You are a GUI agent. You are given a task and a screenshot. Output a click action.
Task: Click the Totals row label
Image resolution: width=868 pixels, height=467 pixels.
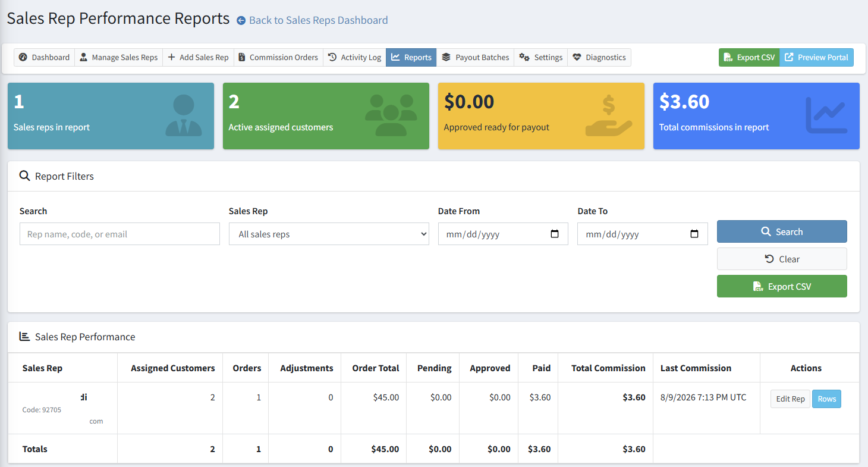click(34, 449)
